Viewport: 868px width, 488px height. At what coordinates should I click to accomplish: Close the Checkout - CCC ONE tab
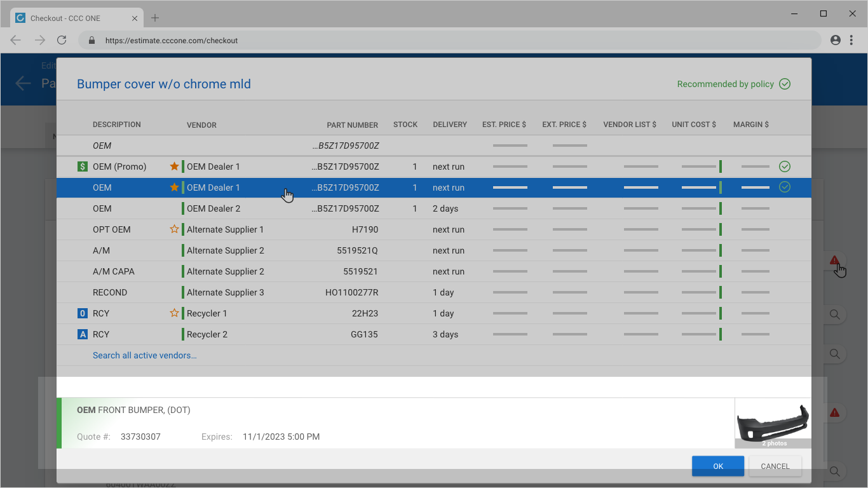click(x=135, y=18)
